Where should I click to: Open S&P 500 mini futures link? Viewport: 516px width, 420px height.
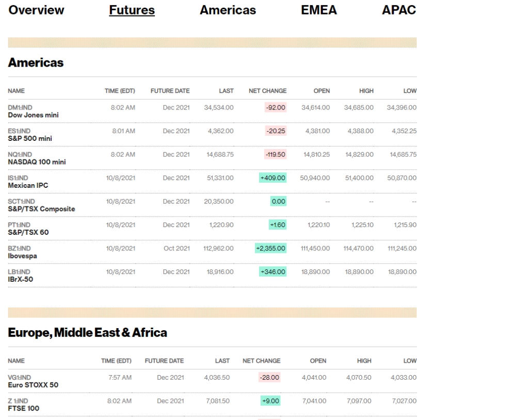tap(30, 139)
